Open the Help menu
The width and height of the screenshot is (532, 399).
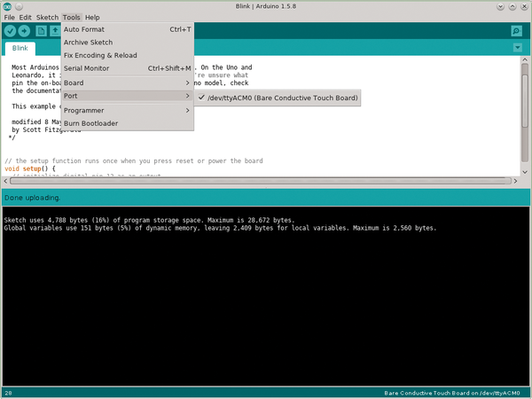(92, 18)
